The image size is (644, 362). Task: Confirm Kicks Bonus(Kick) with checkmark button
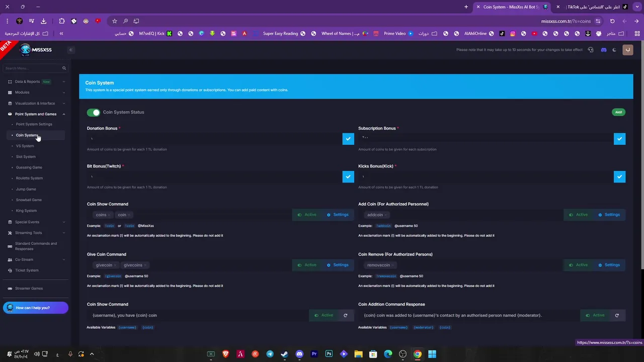point(620,177)
